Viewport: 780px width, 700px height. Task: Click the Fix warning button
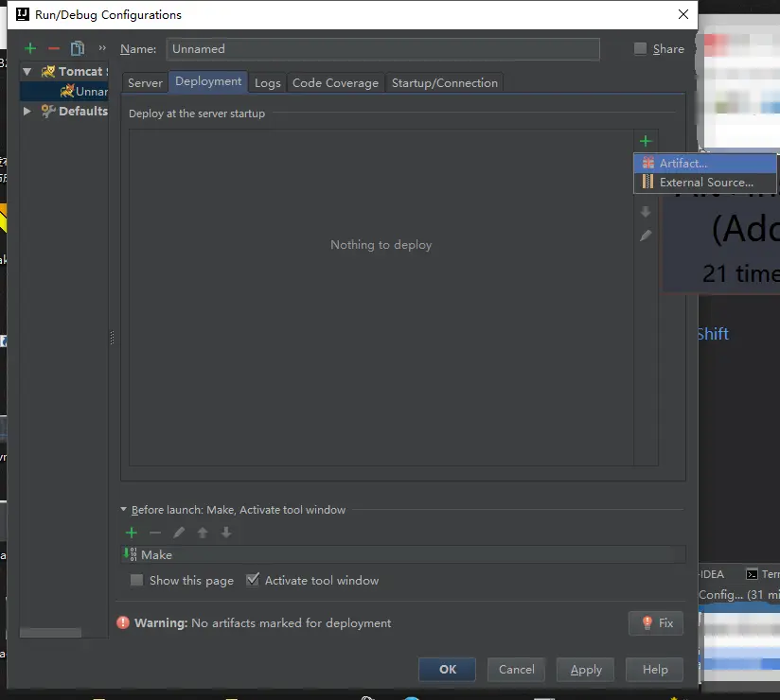coord(656,623)
